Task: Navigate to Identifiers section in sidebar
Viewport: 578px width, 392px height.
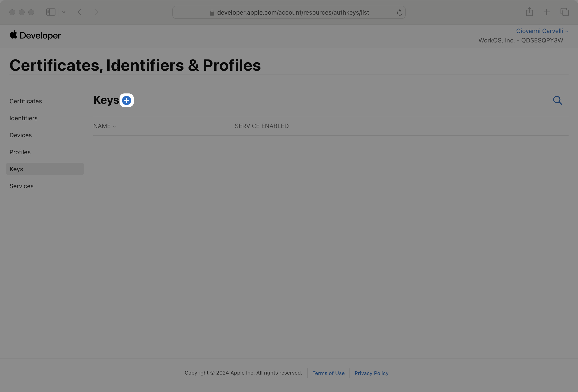Action: [x=23, y=118]
